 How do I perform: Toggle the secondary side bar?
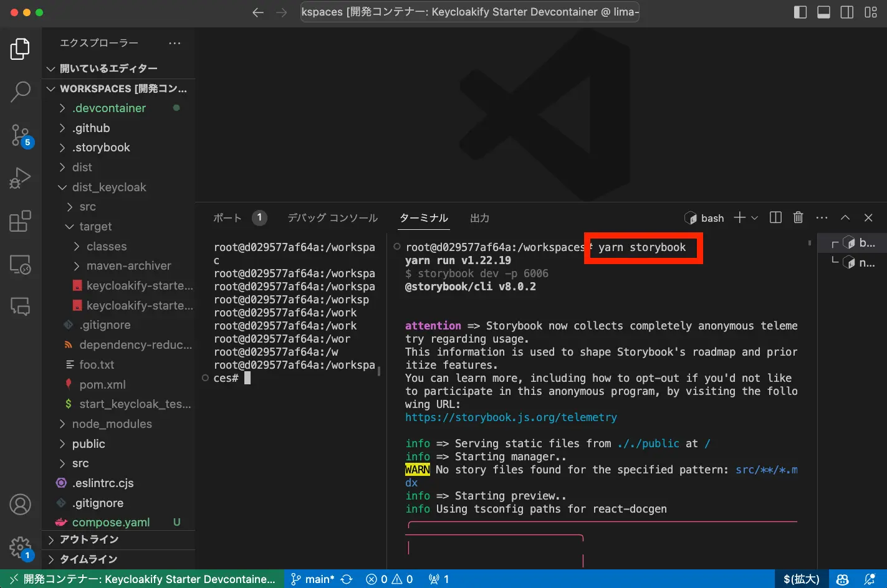(x=847, y=12)
